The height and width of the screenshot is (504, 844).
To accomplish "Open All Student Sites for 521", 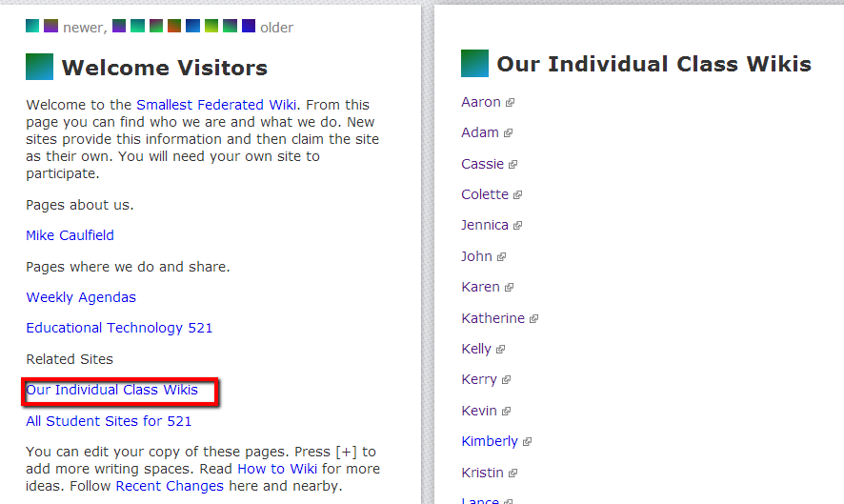I will [109, 421].
